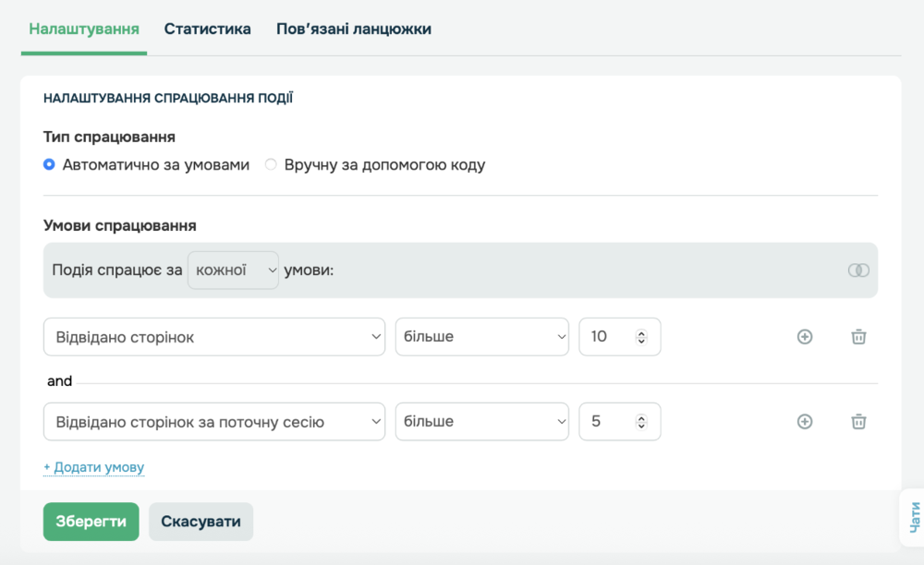Image resolution: width=924 pixels, height=565 pixels.
Task: Click the plus icon next to the session pages condition
Action: pyautogui.click(x=804, y=421)
